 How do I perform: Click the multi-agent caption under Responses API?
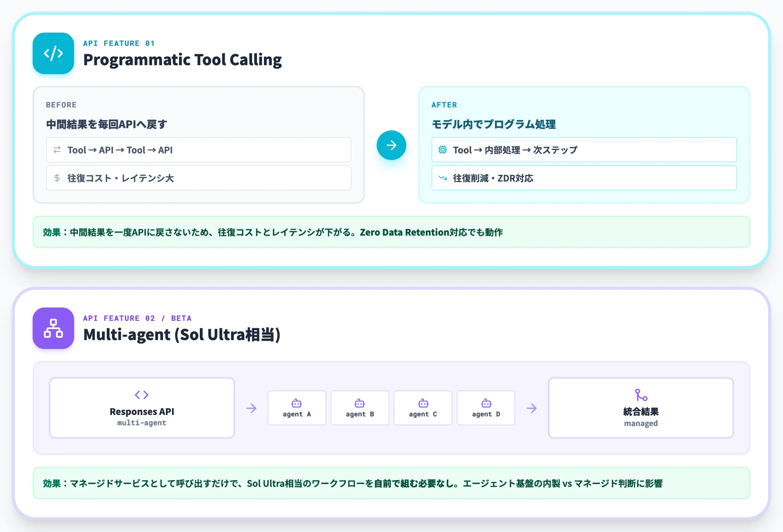(x=142, y=423)
